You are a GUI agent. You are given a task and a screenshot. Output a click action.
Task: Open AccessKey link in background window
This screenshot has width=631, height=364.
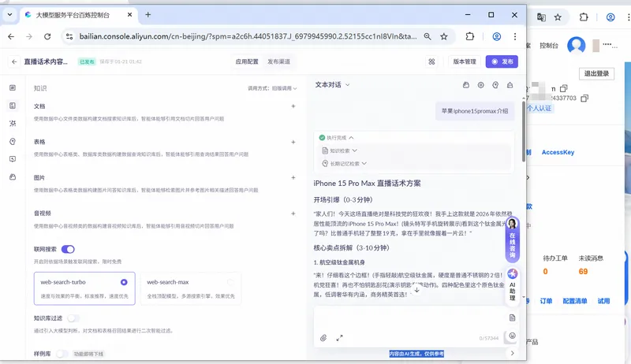point(558,152)
